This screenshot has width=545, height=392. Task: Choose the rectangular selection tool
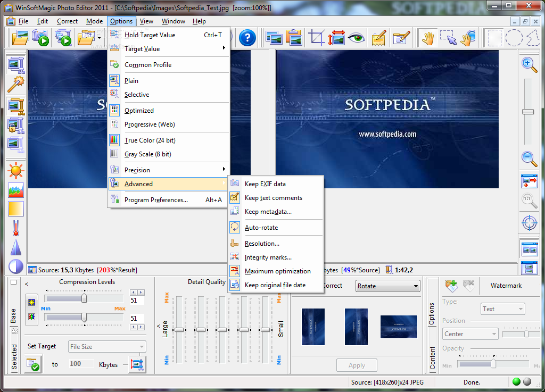(494, 38)
